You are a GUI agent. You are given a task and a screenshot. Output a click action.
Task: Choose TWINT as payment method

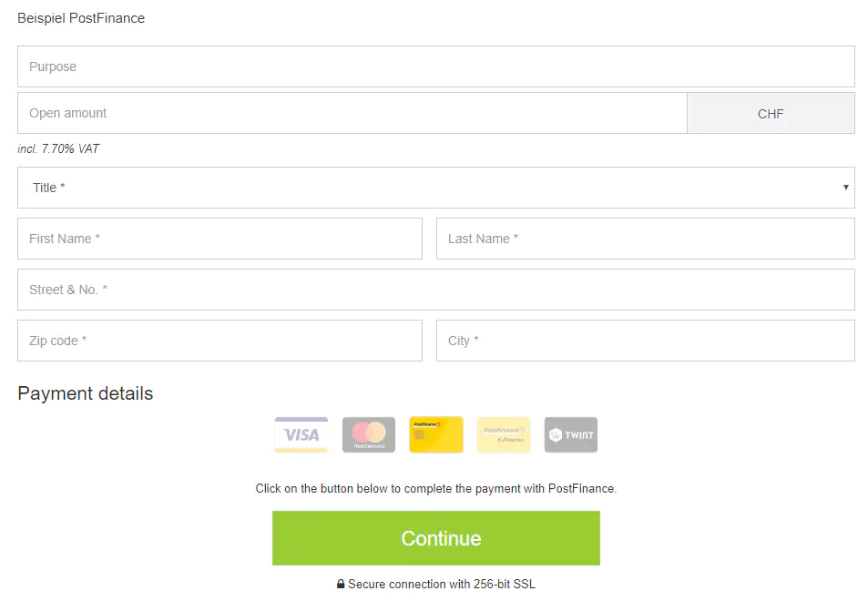(571, 434)
